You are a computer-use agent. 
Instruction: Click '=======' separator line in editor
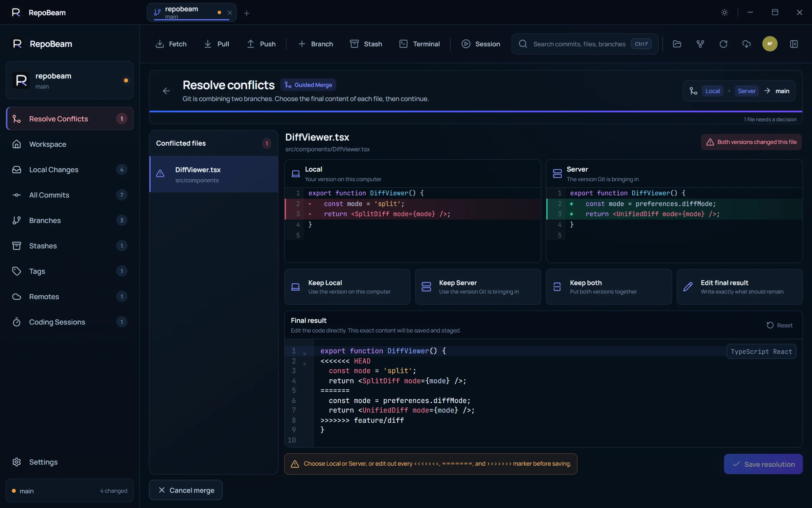[335, 390]
